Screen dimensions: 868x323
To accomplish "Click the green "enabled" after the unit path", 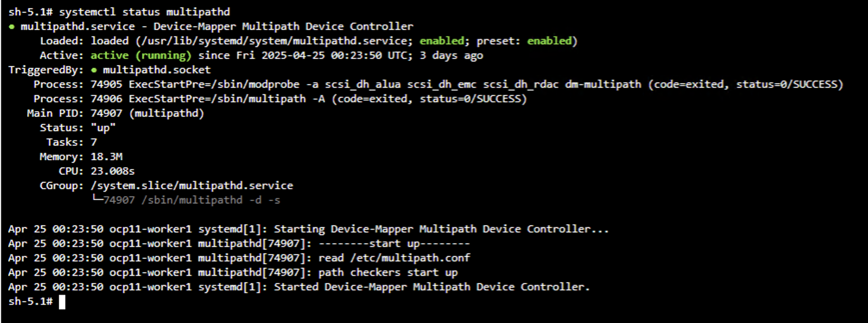I will (x=441, y=41).
